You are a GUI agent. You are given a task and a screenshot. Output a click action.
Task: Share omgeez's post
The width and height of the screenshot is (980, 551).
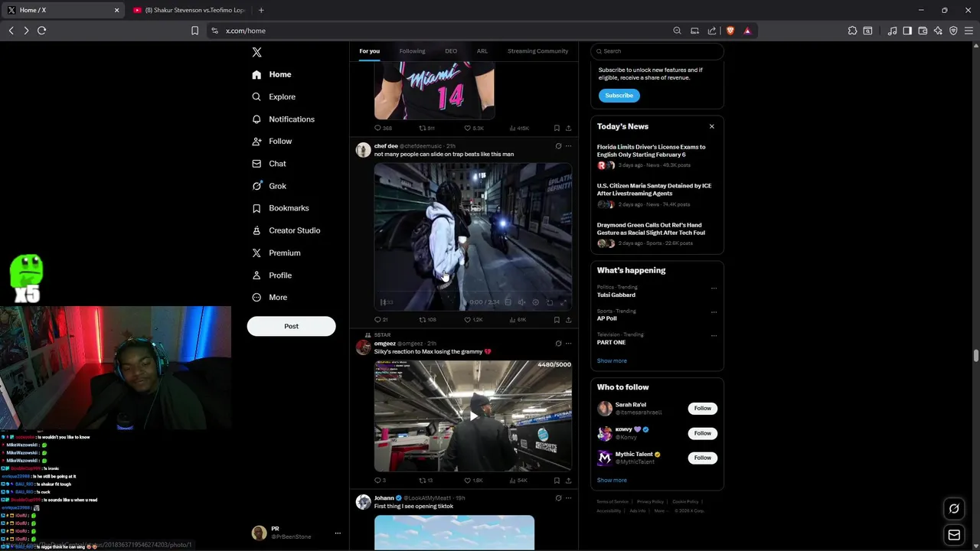click(568, 481)
